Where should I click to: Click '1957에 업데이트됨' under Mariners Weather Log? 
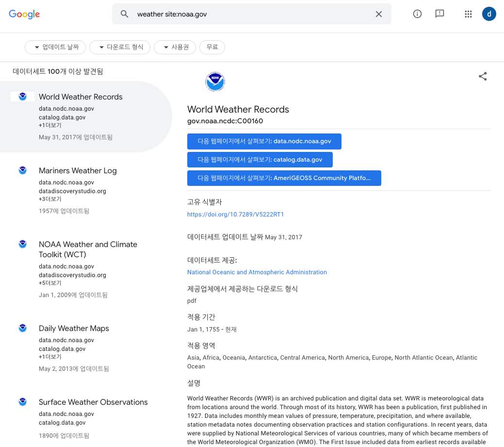pos(65,211)
